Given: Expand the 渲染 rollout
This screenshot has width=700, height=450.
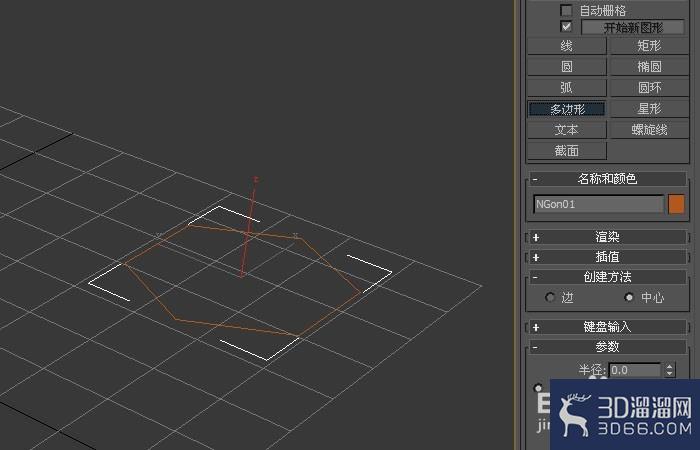Looking at the screenshot, I should [608, 237].
